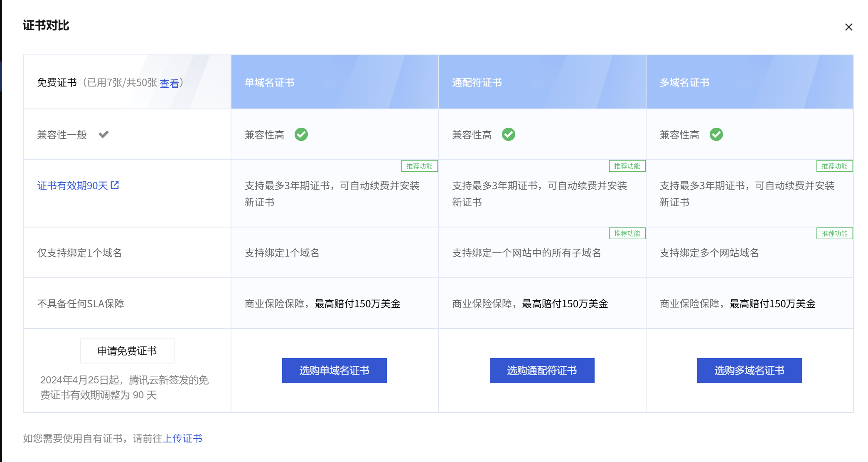Click the gray checkmark next to 兼容性一般
The height and width of the screenshot is (462, 868).
tap(103, 134)
